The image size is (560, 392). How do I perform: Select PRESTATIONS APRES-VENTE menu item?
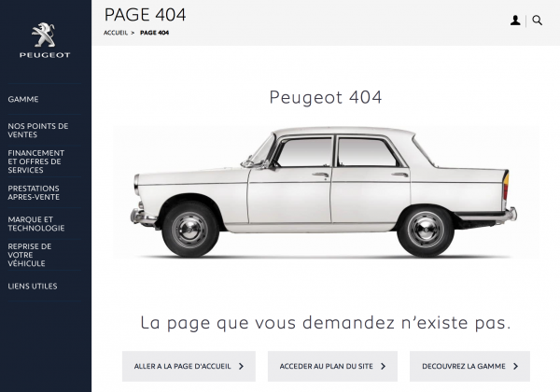[x=34, y=193]
